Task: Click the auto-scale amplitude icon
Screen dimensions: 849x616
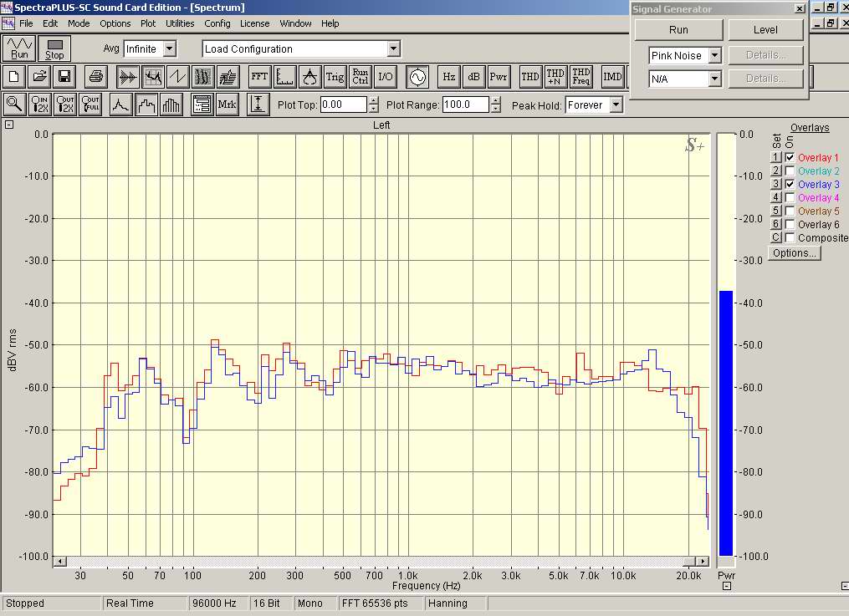Action: pyautogui.click(x=258, y=104)
